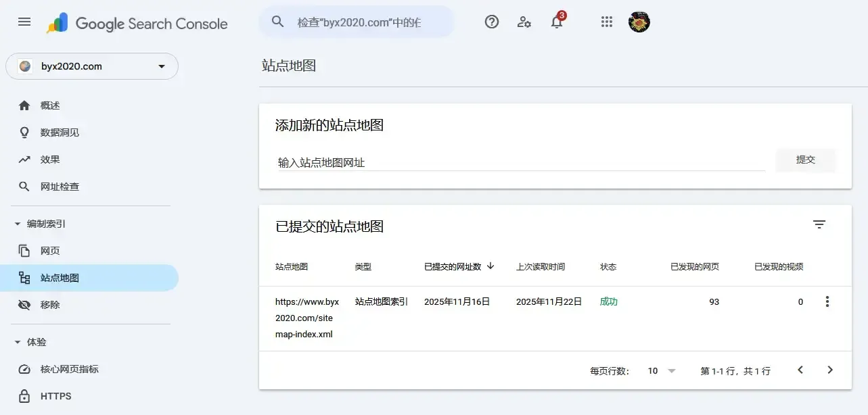Screen dimensions: 868x415
Task: Click the filter icon in submitted sitemaps
Action: click(819, 225)
